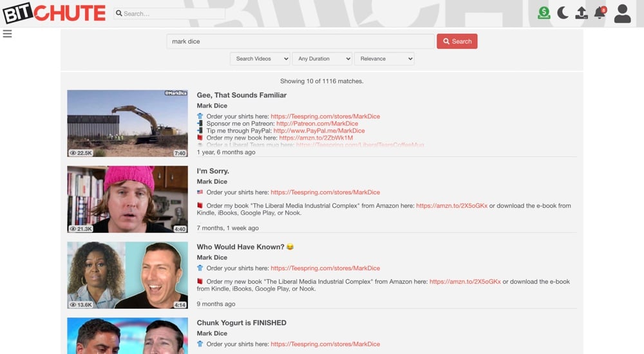Open title 'Gee, That Sounds Familiar'
The image size is (644, 354).
[x=241, y=95]
